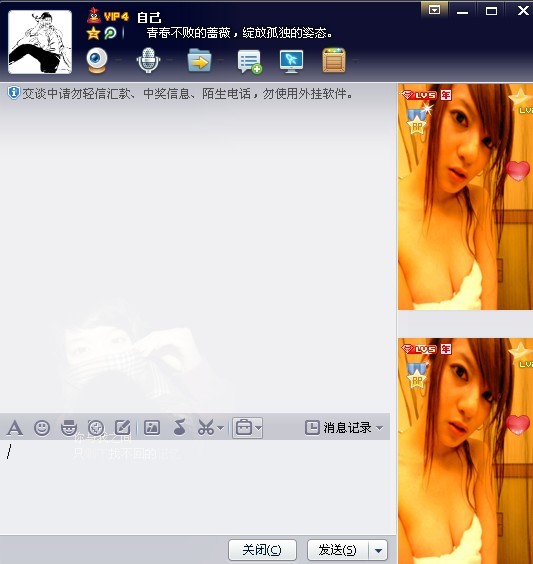The image size is (533, 564).
Task: Click the RP star badge on upper avatar
Action: click(417, 121)
